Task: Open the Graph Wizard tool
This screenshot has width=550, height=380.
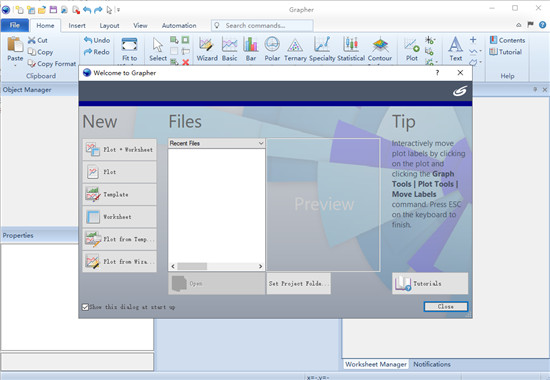Action: (x=207, y=49)
